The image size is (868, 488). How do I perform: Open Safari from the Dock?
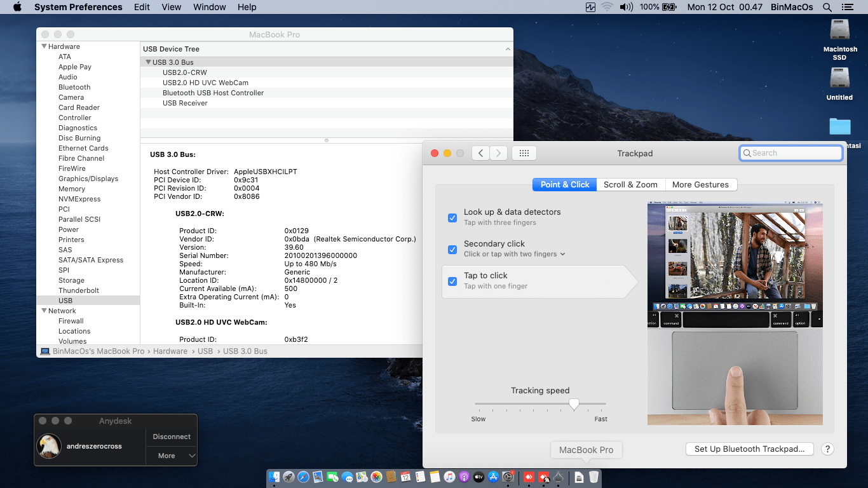coord(303,477)
